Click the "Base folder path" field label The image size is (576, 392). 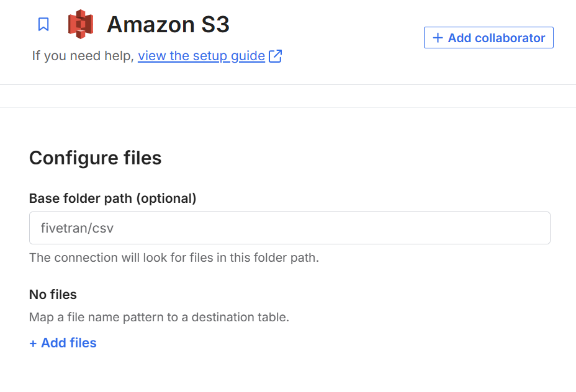click(x=81, y=198)
